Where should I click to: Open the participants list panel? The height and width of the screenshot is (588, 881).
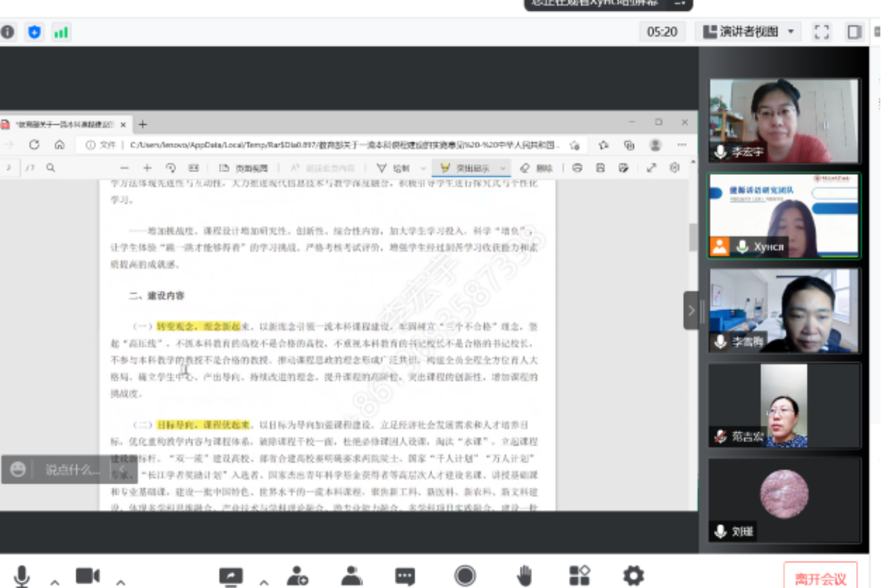tap(351, 576)
